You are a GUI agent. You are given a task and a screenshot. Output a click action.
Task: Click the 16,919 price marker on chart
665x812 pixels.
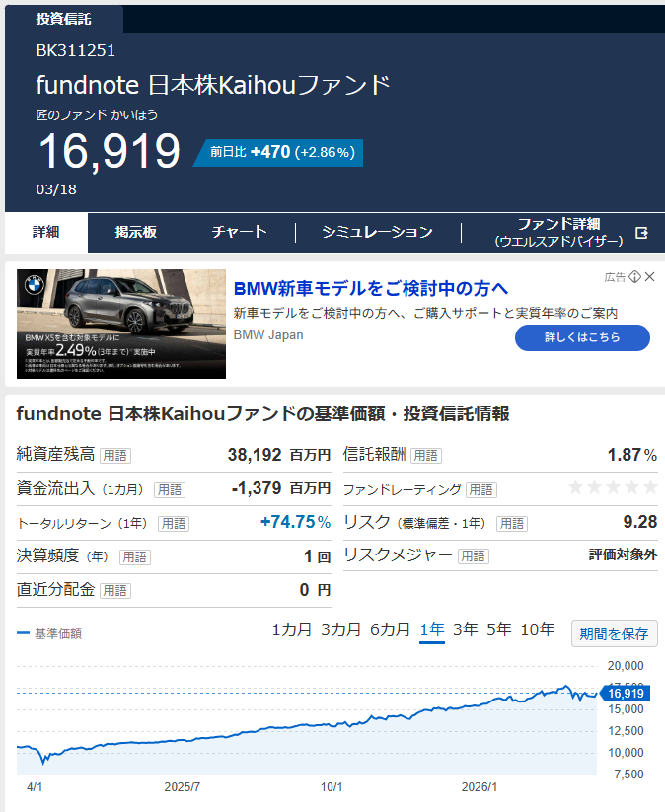pos(625,694)
